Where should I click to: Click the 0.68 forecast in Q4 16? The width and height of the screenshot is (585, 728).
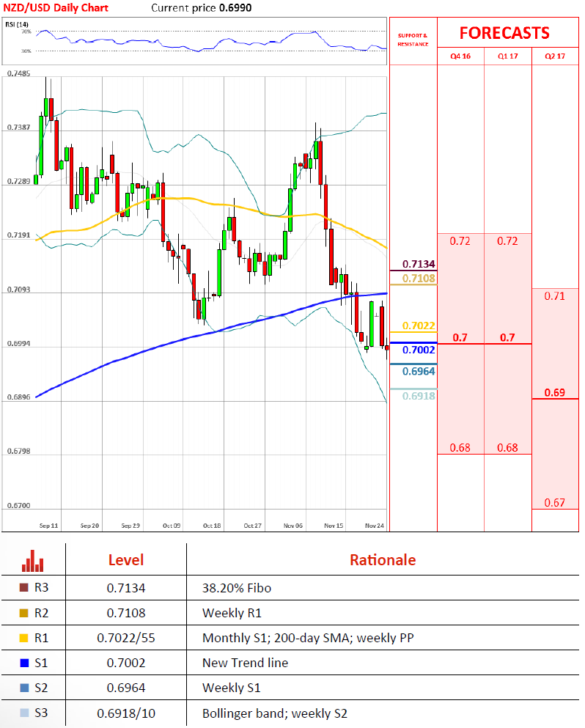(460, 447)
